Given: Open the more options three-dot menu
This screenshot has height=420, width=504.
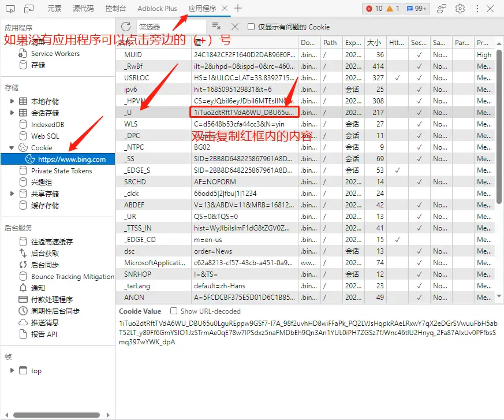Looking at the screenshot, I should tap(476, 8).
